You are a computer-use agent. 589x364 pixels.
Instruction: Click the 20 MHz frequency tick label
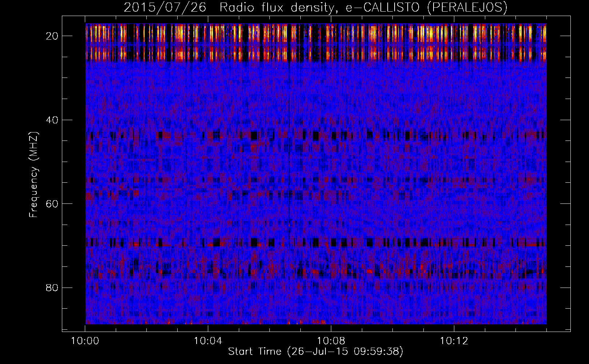pos(52,36)
